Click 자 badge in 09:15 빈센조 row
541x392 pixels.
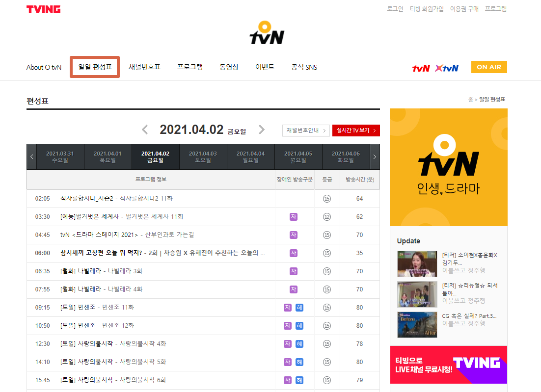click(x=287, y=308)
